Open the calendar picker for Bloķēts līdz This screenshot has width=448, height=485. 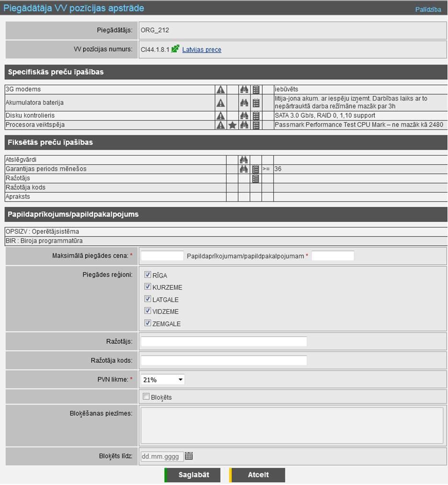click(189, 456)
